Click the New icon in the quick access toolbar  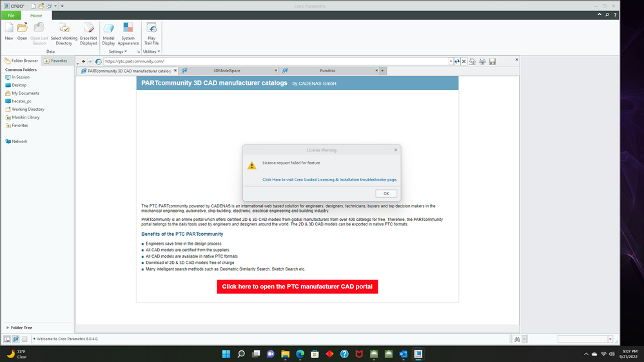34,6
